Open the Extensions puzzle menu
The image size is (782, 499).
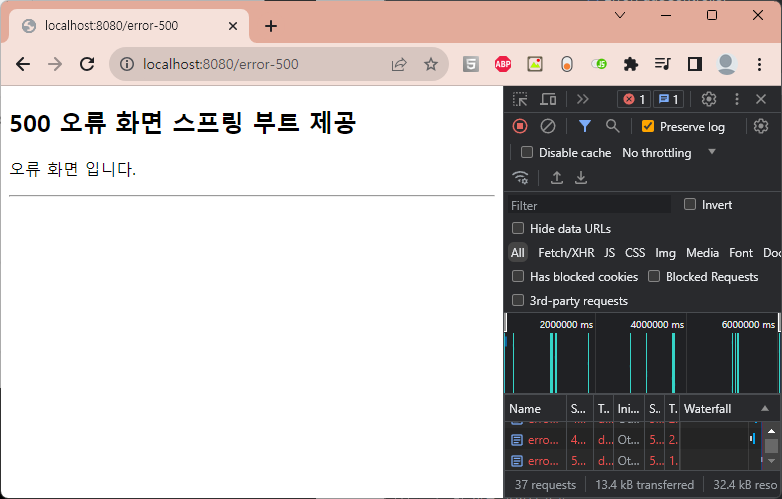point(631,64)
